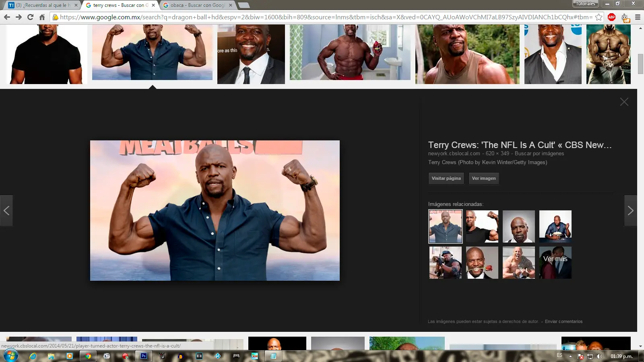Open the game controller icon in the taskbar
644x362 pixels.
pos(236,356)
